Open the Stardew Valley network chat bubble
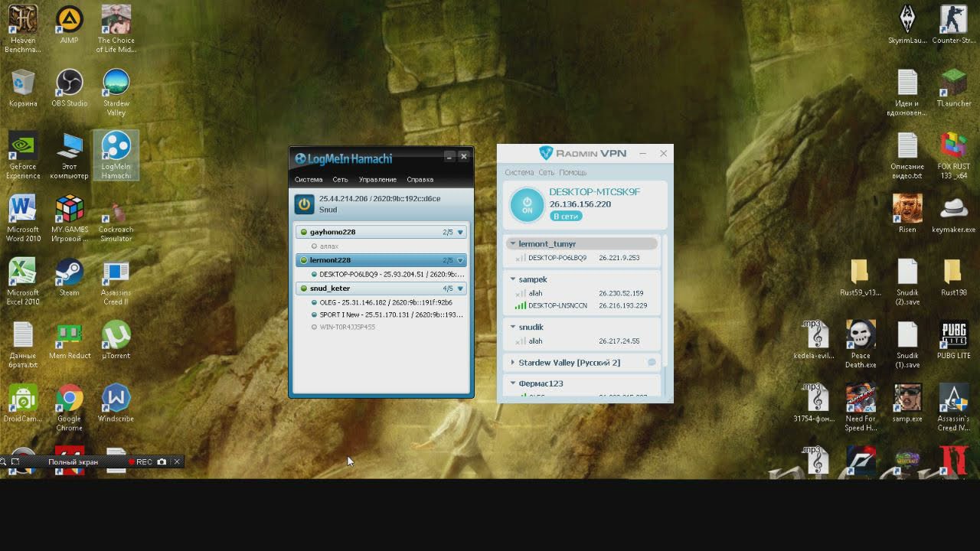980x551 pixels. pos(652,363)
